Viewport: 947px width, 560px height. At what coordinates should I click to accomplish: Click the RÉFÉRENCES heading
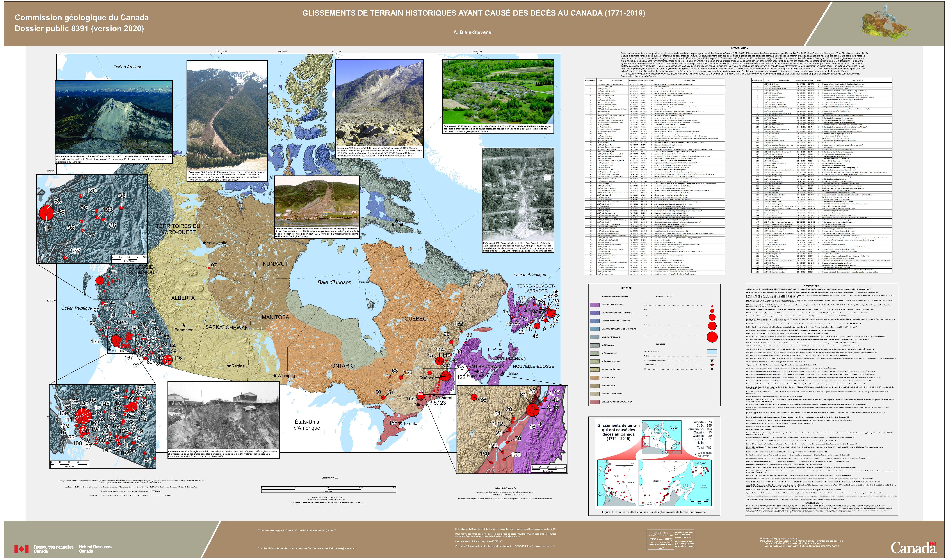coord(812,286)
